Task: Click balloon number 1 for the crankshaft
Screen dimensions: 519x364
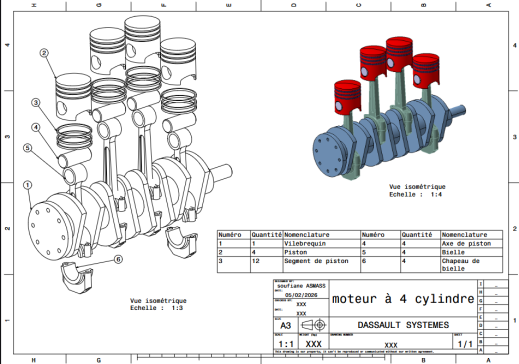Action: tap(28, 185)
